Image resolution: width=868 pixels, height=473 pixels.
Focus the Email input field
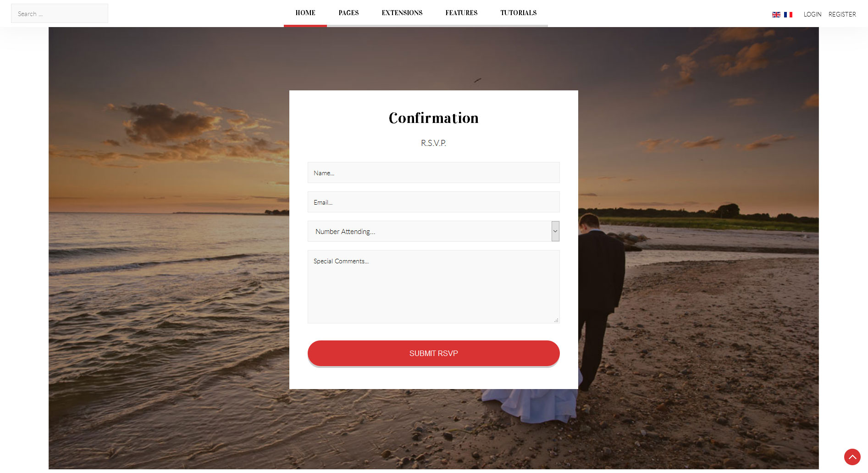click(433, 202)
